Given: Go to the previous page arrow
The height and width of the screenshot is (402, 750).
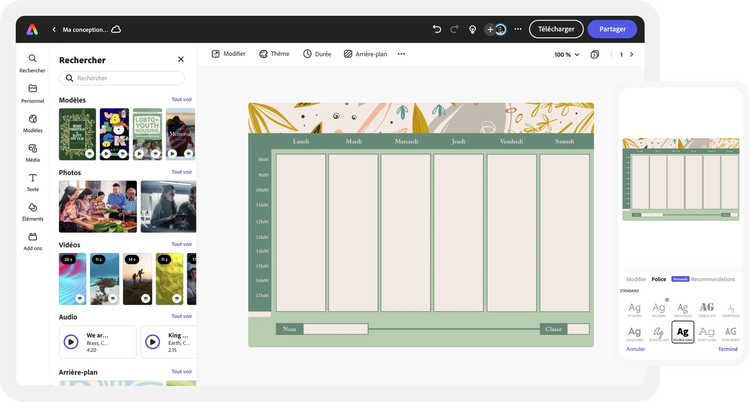Looking at the screenshot, I should point(611,55).
